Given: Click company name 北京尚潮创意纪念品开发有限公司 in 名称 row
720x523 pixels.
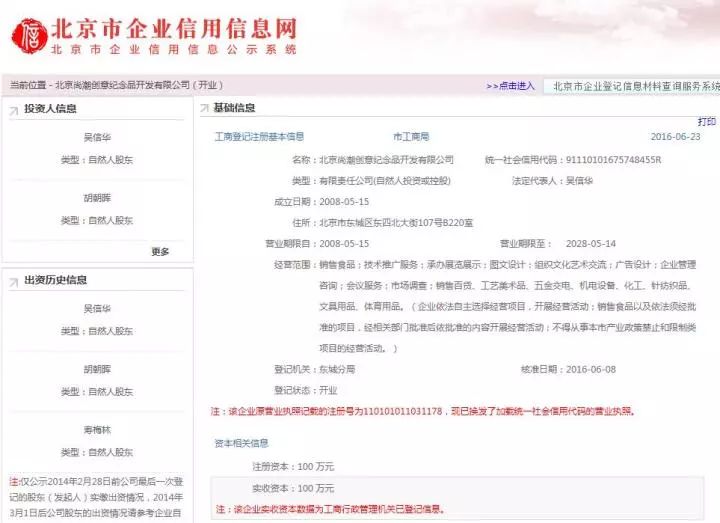Looking at the screenshot, I should 387,160.
